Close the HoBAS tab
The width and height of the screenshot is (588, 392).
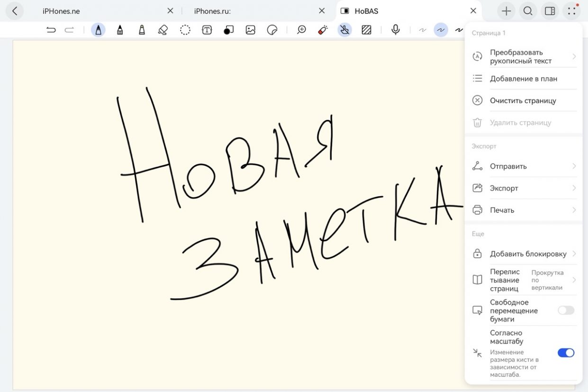click(x=473, y=11)
